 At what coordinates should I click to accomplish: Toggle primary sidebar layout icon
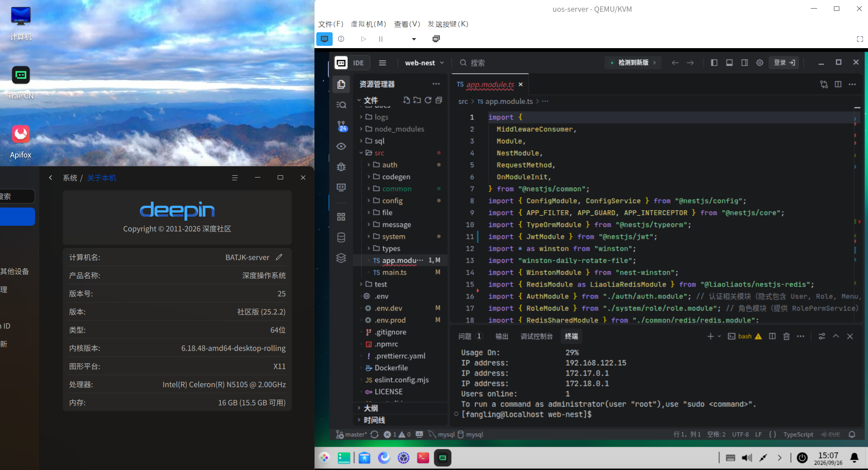(x=714, y=63)
